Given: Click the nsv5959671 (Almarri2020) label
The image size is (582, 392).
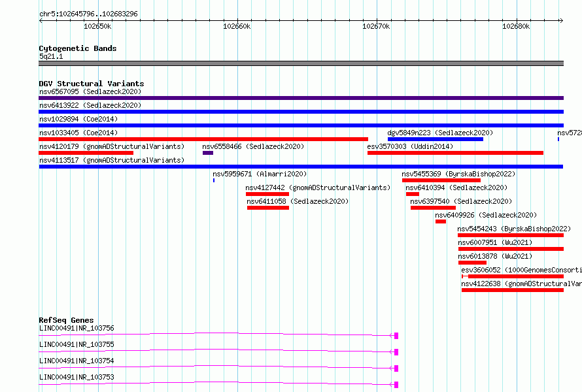Looking at the screenshot, I should (260, 174).
